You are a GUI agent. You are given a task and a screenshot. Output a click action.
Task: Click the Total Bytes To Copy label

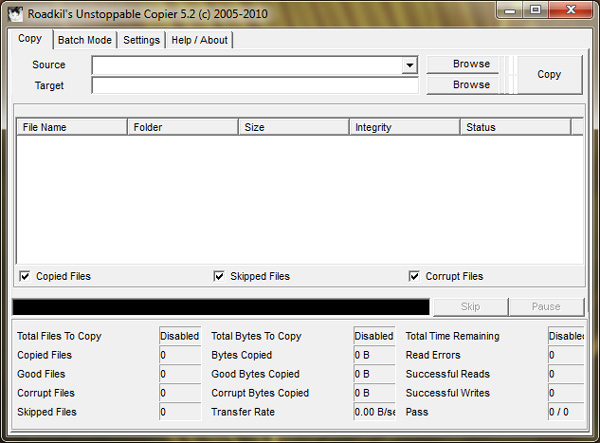point(256,336)
